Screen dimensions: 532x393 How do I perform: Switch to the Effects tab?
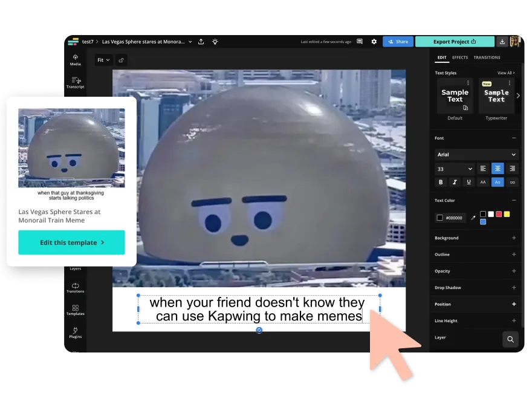pyautogui.click(x=460, y=57)
